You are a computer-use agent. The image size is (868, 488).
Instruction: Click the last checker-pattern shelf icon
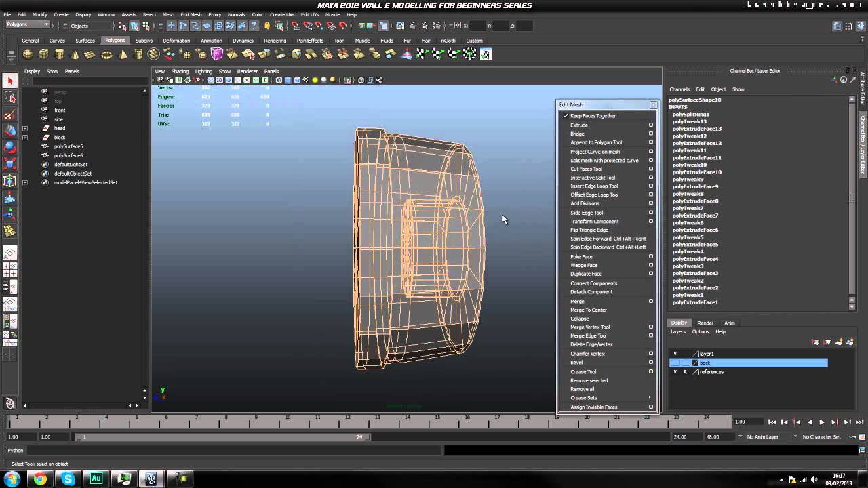pos(486,54)
